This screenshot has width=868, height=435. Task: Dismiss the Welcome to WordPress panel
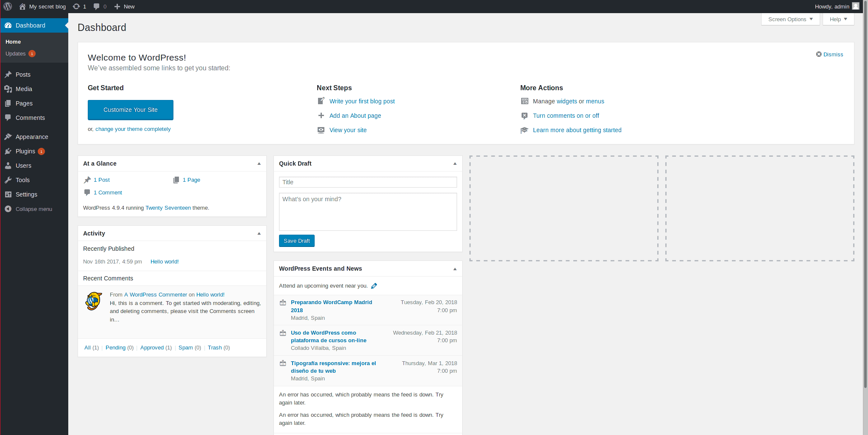[x=829, y=55]
